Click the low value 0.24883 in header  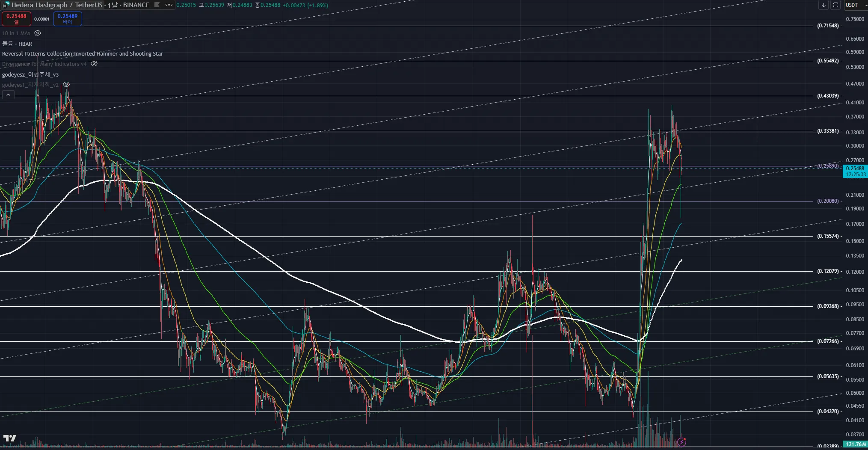[x=243, y=5]
